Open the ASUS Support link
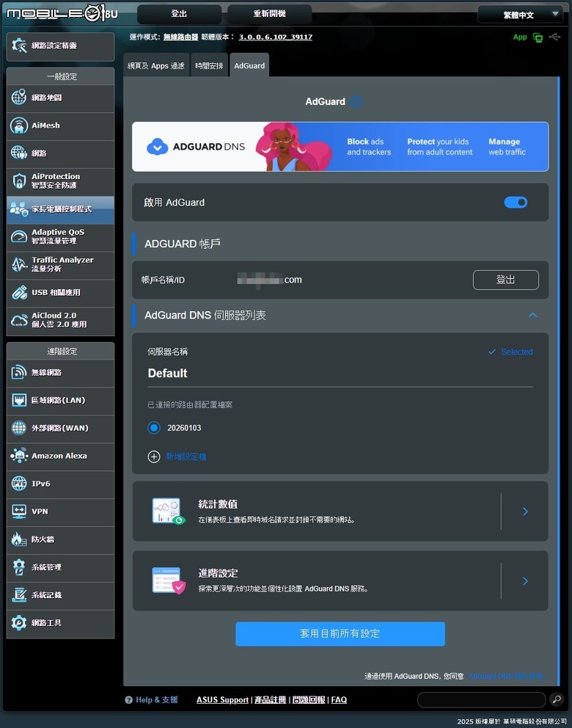The width and height of the screenshot is (572, 728). [222, 699]
